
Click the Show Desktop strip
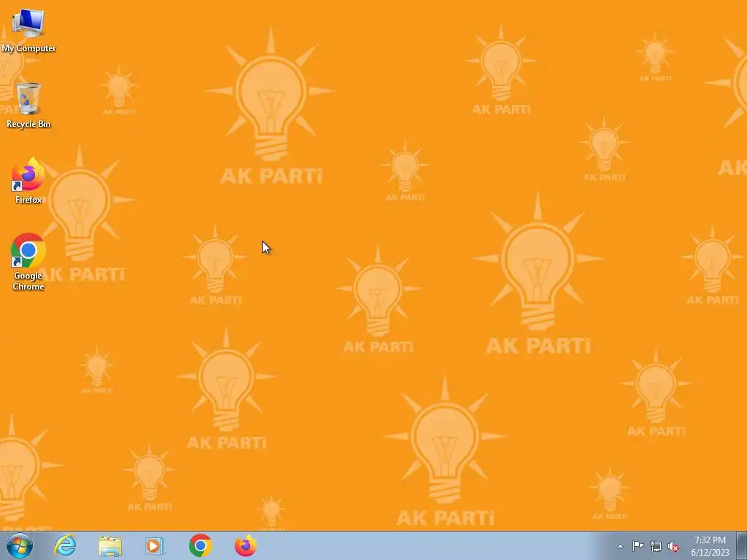(742, 545)
